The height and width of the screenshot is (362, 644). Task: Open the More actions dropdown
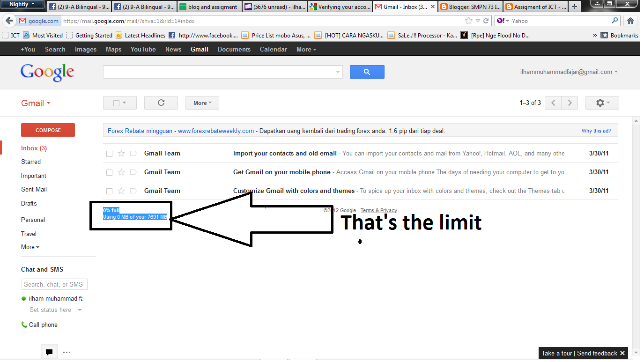(202, 103)
